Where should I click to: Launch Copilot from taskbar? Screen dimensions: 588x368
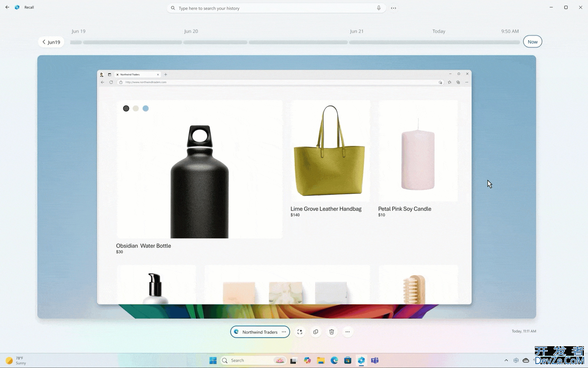308,361
